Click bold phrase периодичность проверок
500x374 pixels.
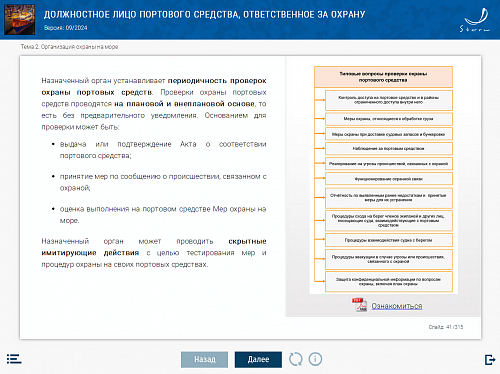click(x=217, y=81)
